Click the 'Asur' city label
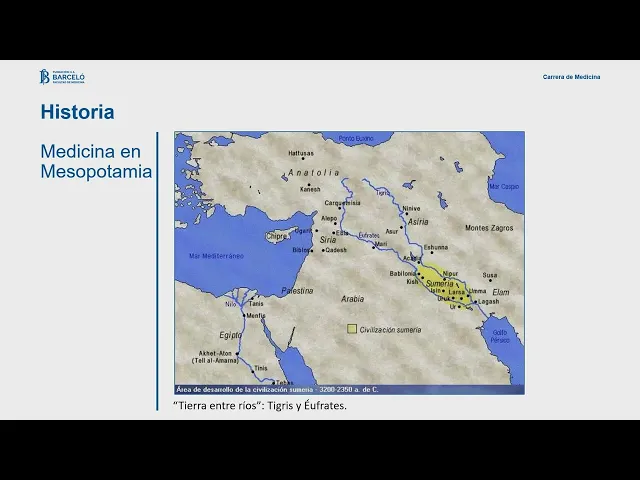This screenshot has height=480, width=640. (x=391, y=231)
